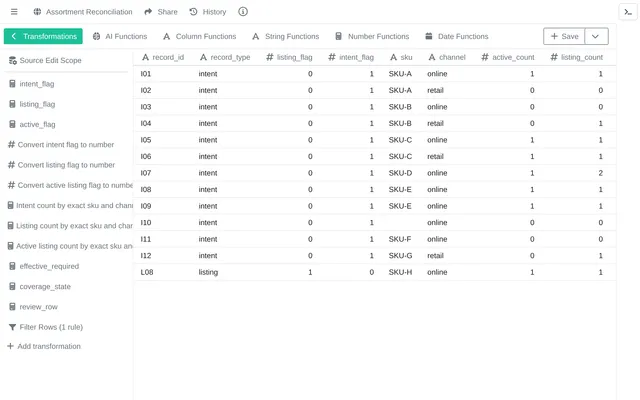Click the Number Functions calculator icon
Viewport: 640px width, 400px height.
[338, 36]
